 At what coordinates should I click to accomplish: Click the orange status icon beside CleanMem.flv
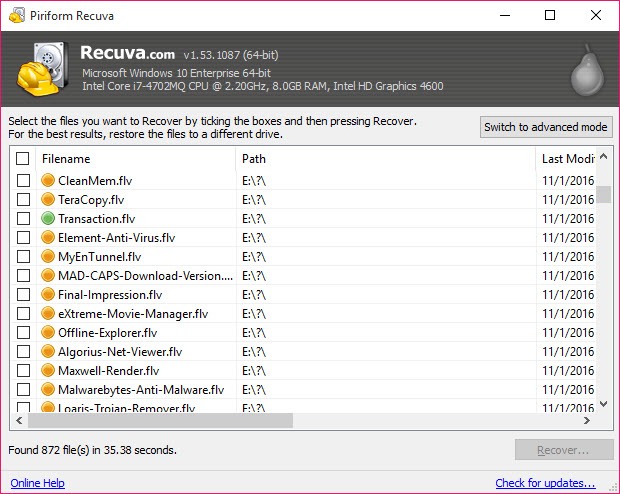tap(47, 181)
